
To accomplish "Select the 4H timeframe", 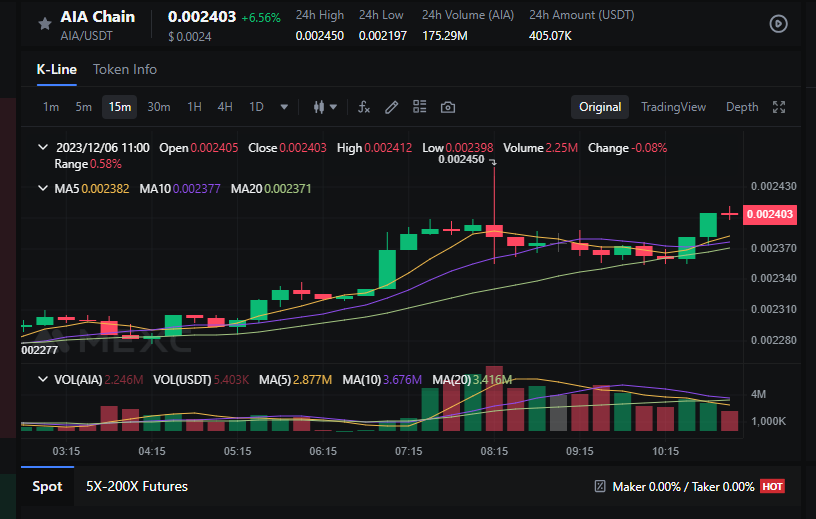I will pos(225,107).
